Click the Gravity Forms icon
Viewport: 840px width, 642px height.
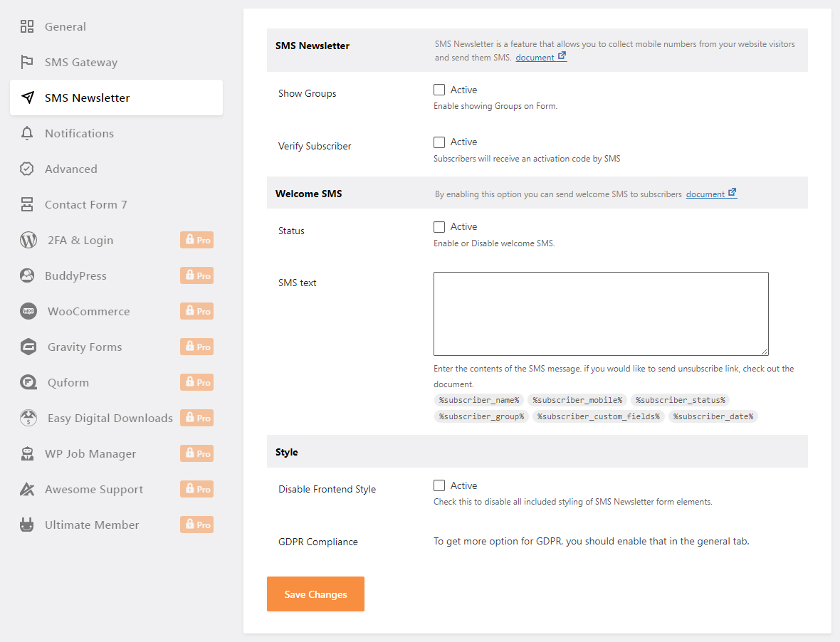[x=28, y=347]
